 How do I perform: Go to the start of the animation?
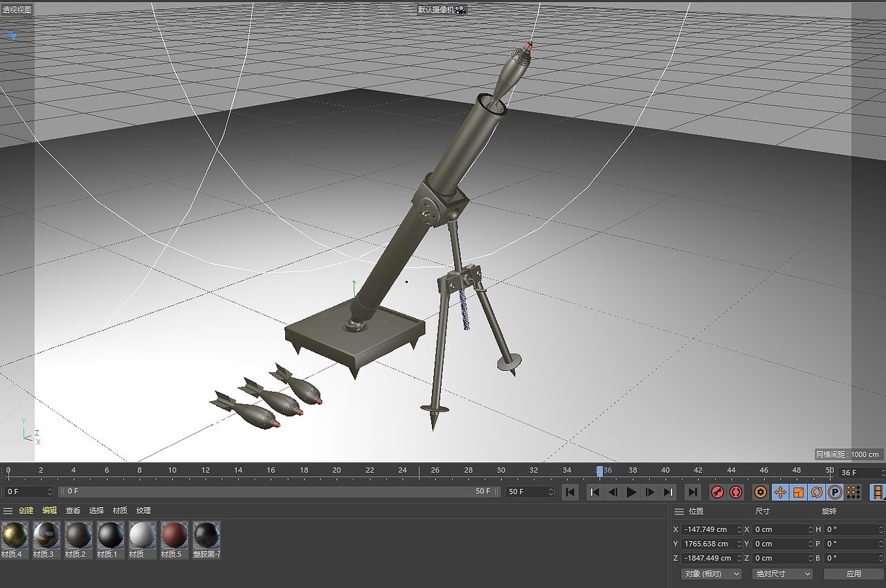[570, 493]
